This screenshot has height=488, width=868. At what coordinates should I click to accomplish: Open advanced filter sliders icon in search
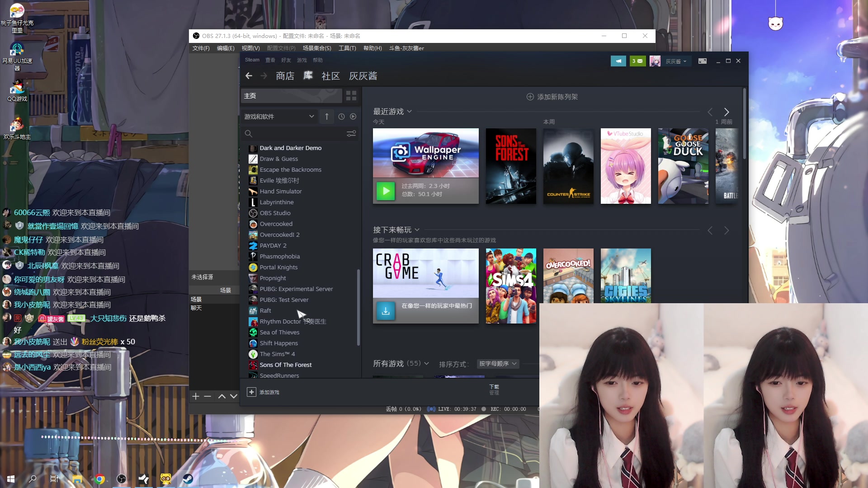[351, 134]
